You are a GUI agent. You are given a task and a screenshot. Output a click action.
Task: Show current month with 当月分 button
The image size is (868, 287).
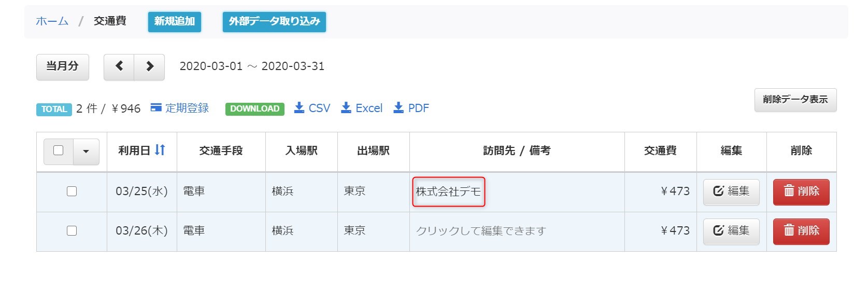coord(62,67)
